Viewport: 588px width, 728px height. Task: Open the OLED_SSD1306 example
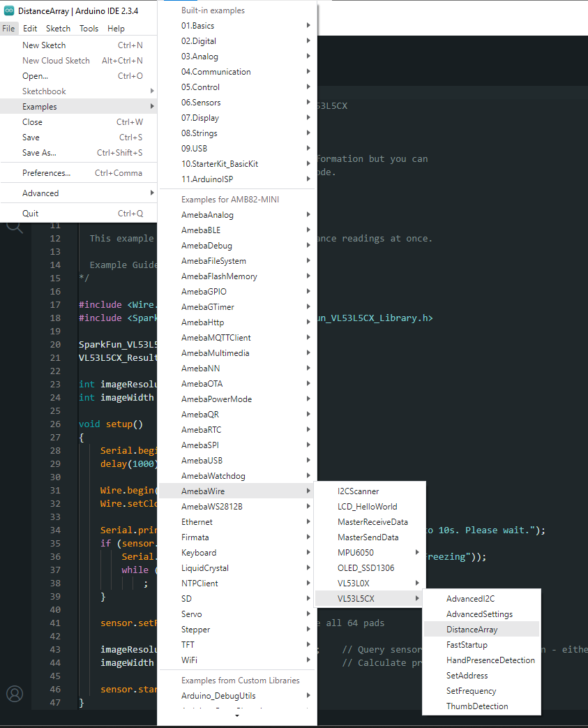pyautogui.click(x=365, y=568)
